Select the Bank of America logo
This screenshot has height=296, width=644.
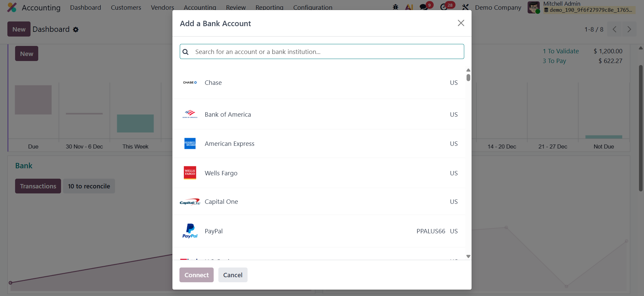[x=190, y=114]
